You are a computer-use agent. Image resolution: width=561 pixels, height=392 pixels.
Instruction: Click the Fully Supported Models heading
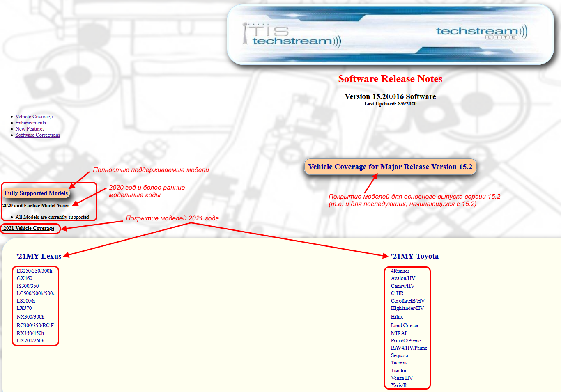[x=36, y=193]
